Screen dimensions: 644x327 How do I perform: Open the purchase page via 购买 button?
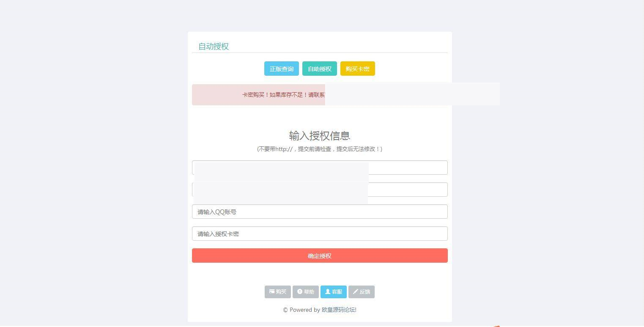277,291
